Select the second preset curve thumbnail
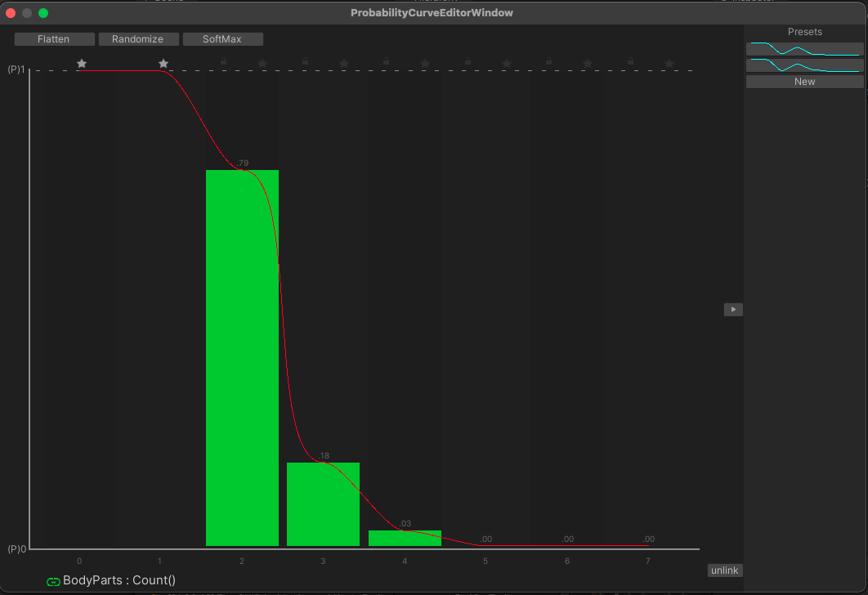Screen dimensions: 868x595 804,65
